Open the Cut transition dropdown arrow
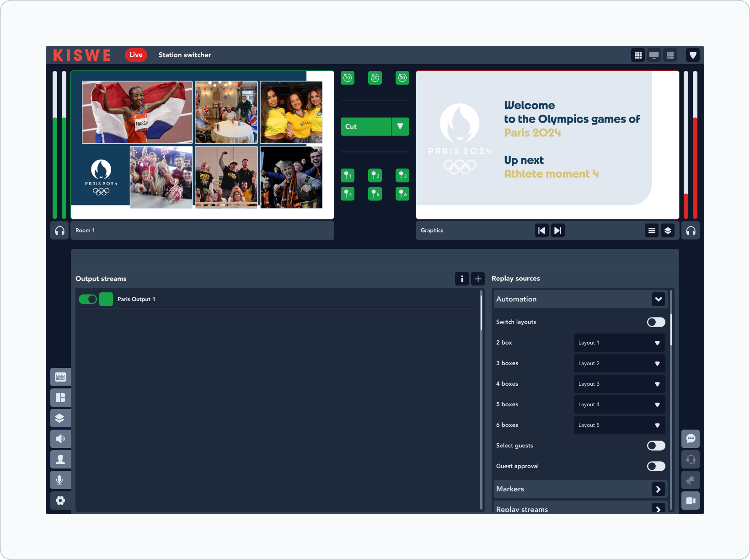This screenshot has height=560, width=750. click(x=400, y=127)
